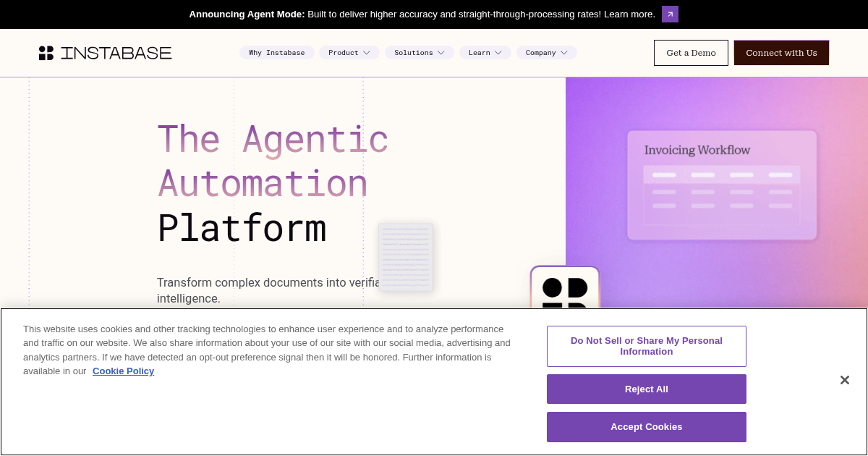Select Do Not Sell or Share My Personal Information
The height and width of the screenshot is (456, 868).
(x=647, y=346)
